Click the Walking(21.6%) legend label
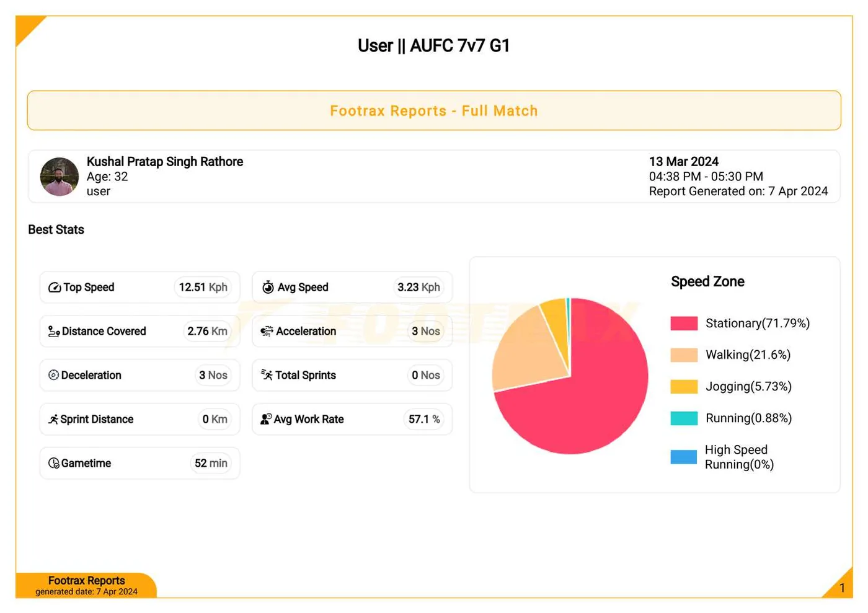This screenshot has height=613, width=868. tap(748, 355)
